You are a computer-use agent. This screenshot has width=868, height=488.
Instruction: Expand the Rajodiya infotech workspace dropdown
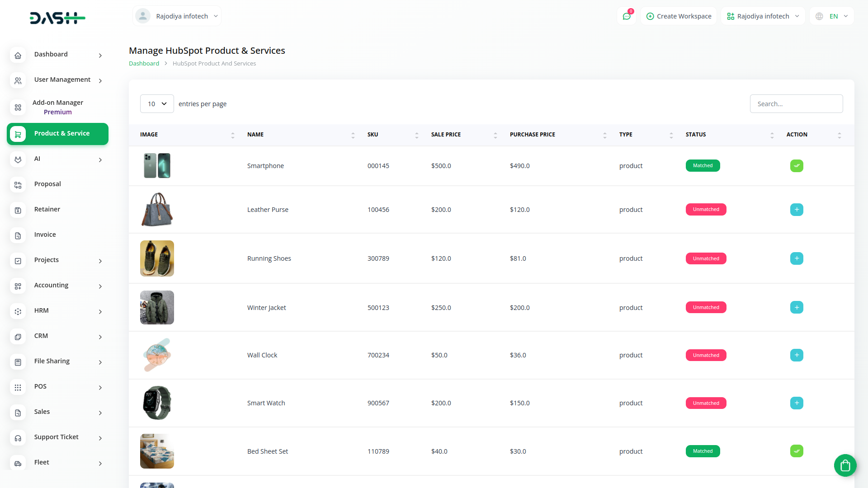click(763, 16)
